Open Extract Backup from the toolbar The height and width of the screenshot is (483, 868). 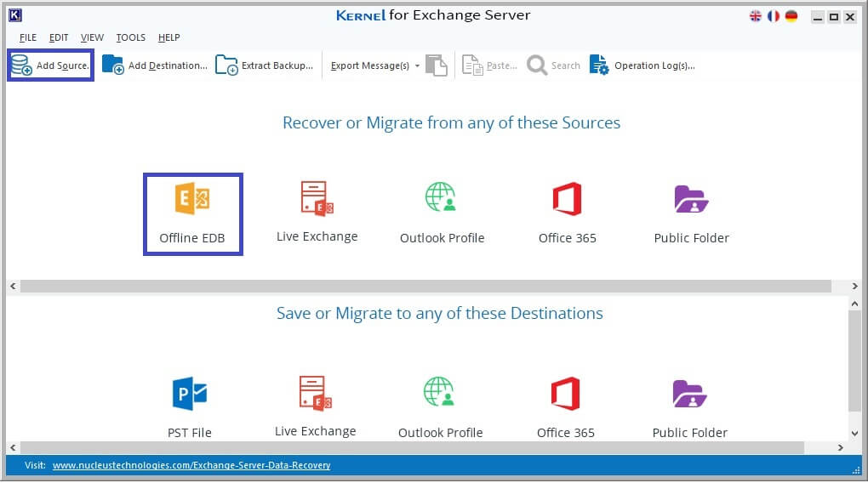click(265, 65)
